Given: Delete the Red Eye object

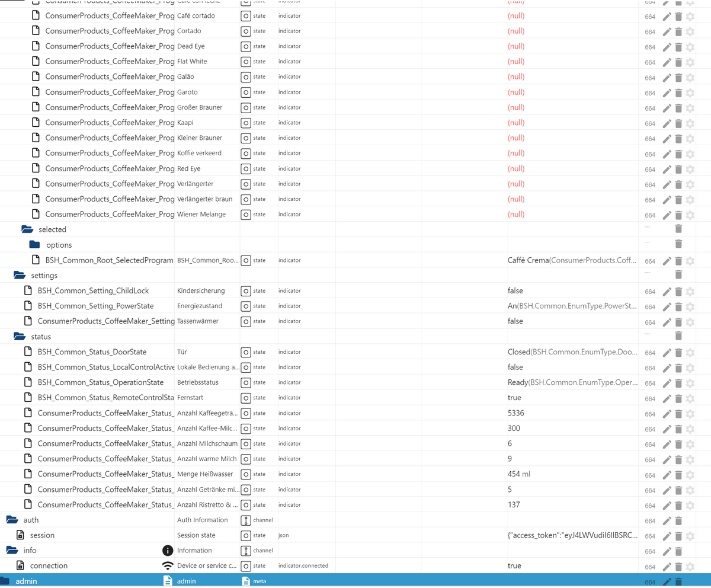Looking at the screenshot, I should tap(678, 169).
